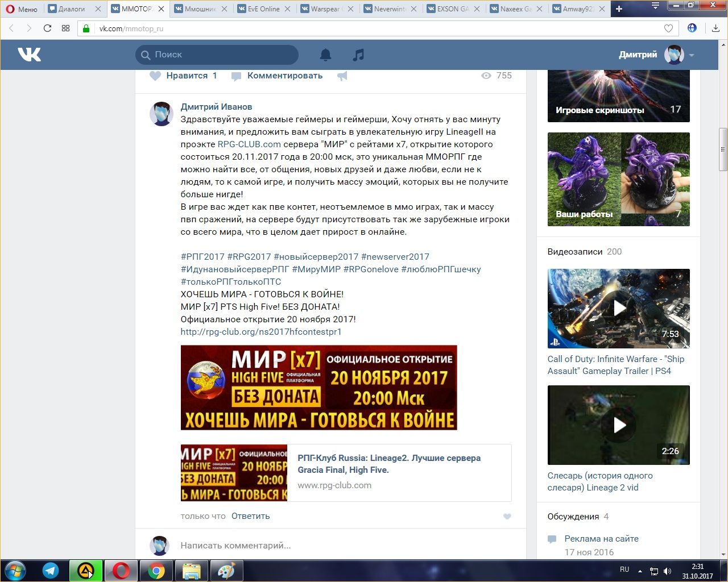This screenshot has width=728, height=582.
Task: Share the post with the megaphone icon
Action: point(342,76)
